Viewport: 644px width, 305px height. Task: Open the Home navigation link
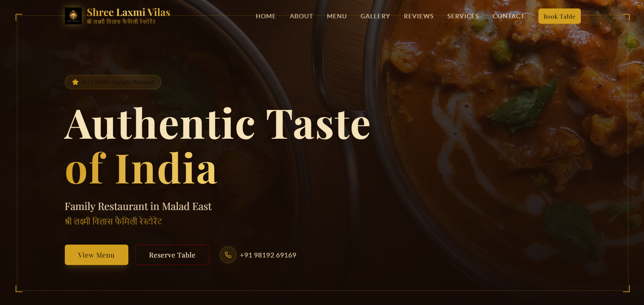coord(266,16)
